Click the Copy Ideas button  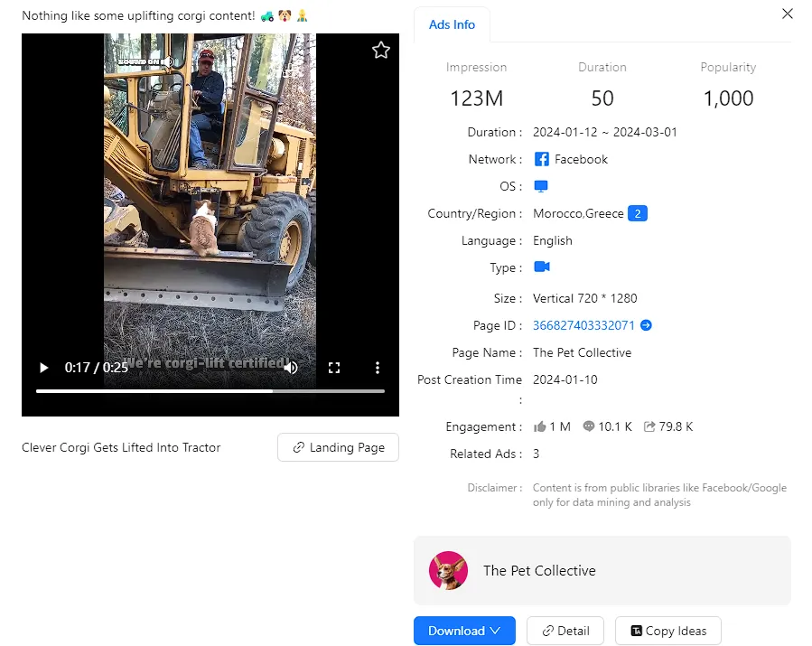667,631
